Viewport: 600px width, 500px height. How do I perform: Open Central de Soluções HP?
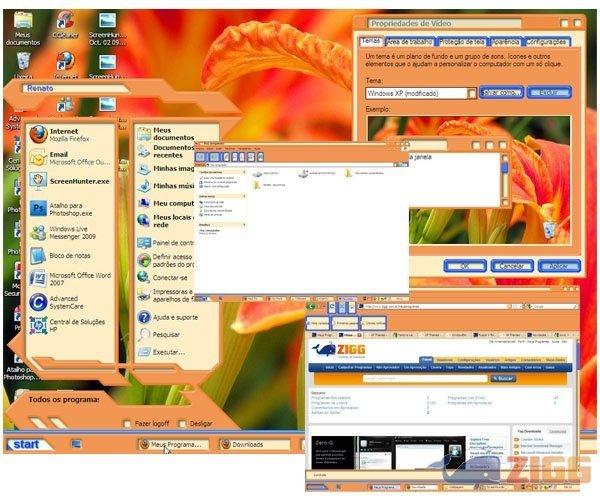70,326
